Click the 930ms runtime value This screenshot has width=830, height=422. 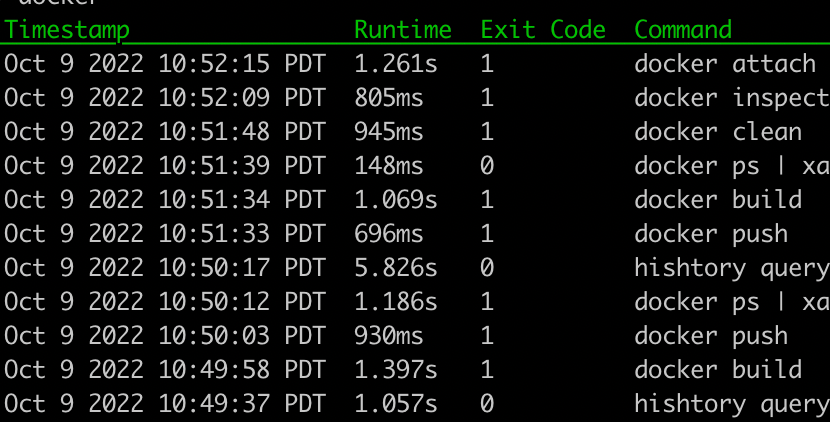[x=389, y=336]
